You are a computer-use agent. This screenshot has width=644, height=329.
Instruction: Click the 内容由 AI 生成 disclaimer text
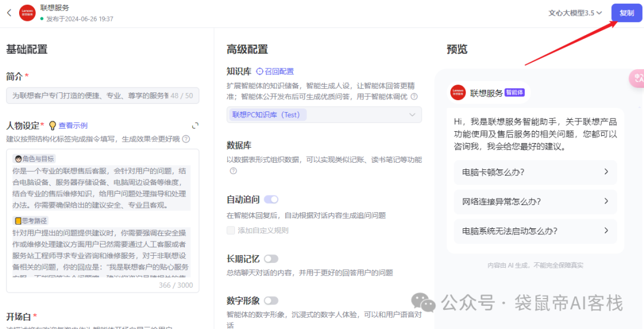coord(535,265)
